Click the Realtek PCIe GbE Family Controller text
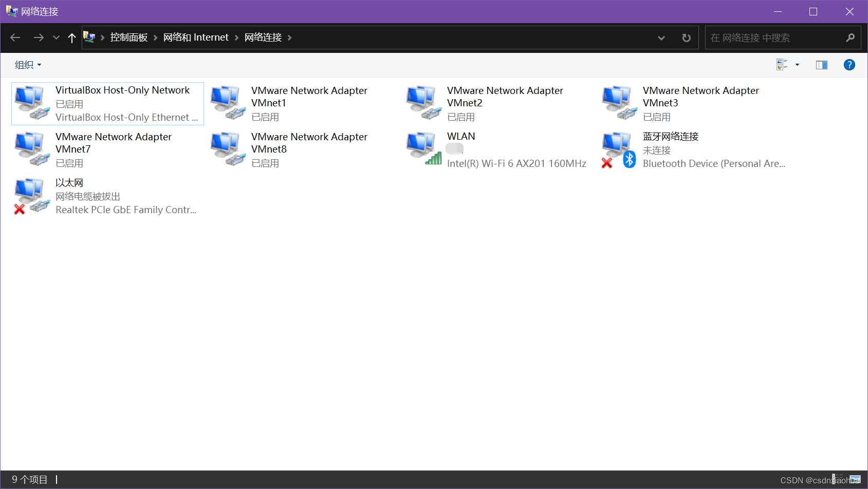 [x=126, y=210]
